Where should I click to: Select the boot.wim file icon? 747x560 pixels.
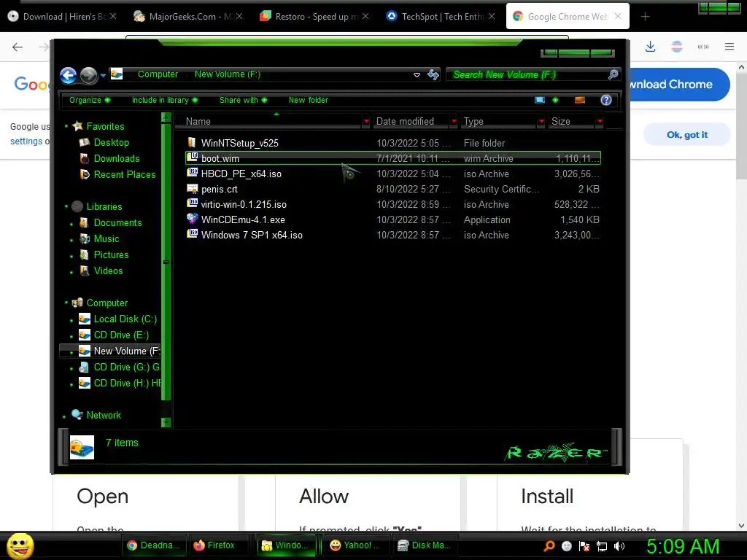(x=192, y=157)
